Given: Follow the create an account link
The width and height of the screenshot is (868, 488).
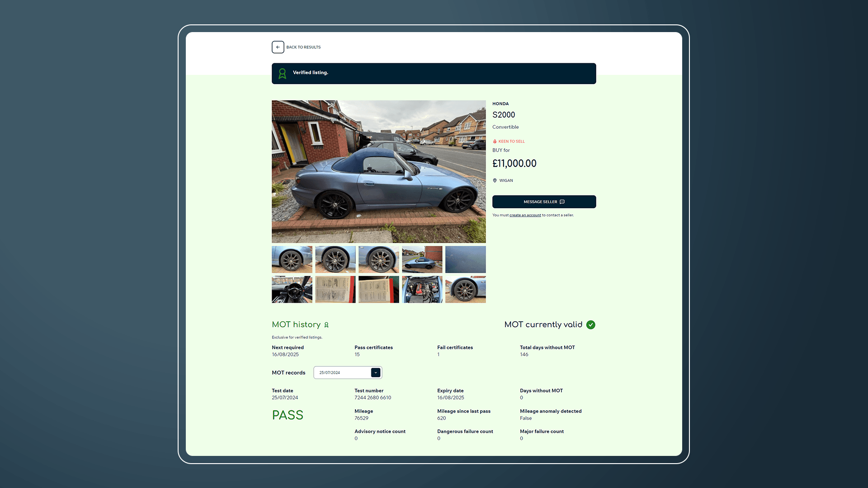Looking at the screenshot, I should tap(525, 215).
